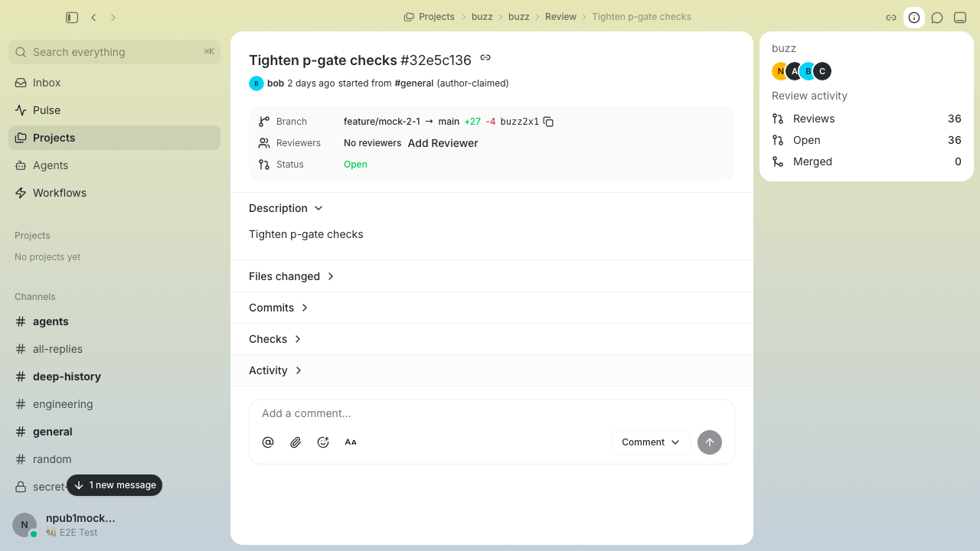Collapse the Description section

286,208
